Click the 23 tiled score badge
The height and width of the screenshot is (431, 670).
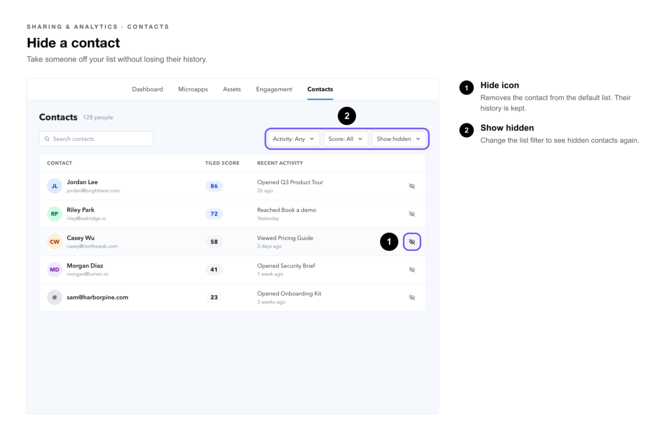pos(214,297)
